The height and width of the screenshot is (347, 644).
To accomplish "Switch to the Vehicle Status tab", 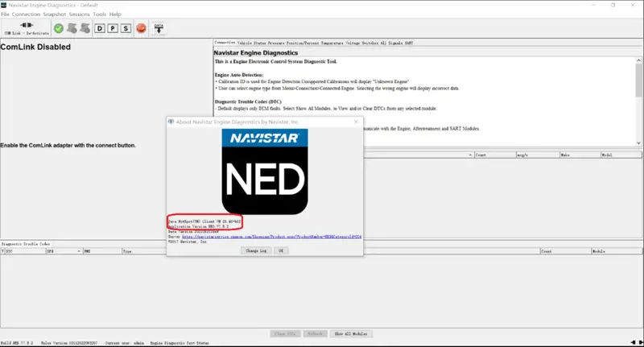I will (x=251, y=43).
